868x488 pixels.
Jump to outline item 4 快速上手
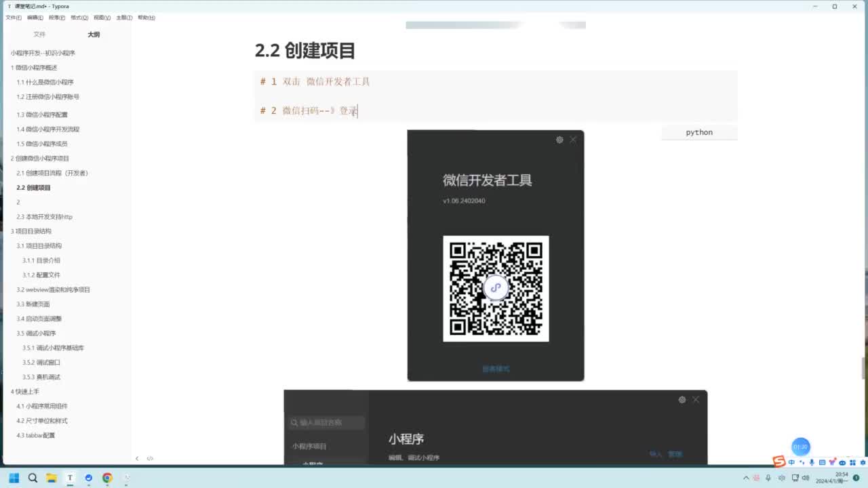[25, 392]
